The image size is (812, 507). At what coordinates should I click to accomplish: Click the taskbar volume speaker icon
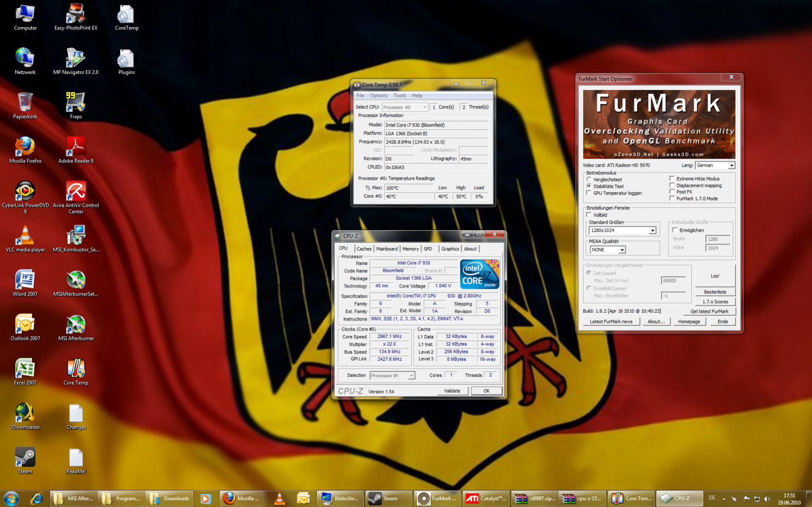click(x=767, y=499)
